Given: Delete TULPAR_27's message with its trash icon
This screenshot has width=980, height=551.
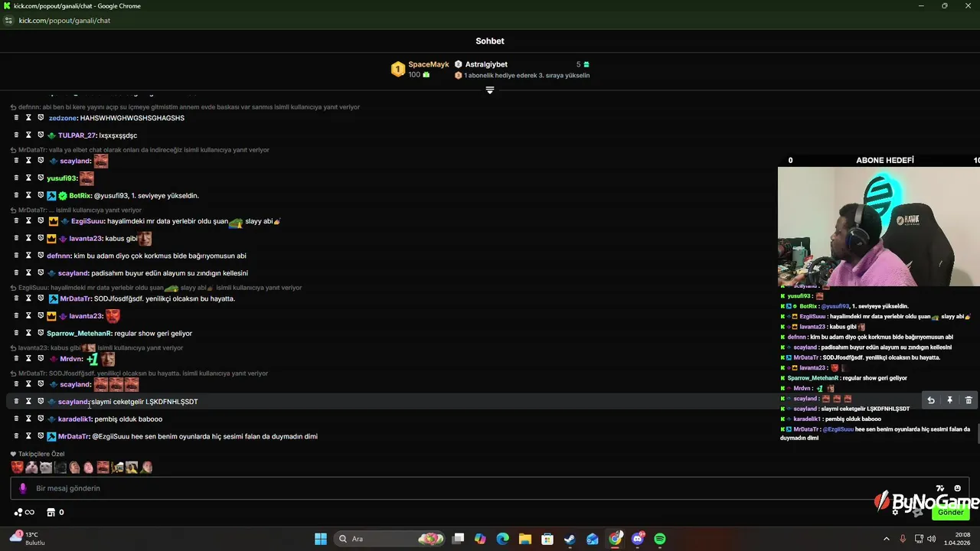Looking at the screenshot, I should coord(16,135).
